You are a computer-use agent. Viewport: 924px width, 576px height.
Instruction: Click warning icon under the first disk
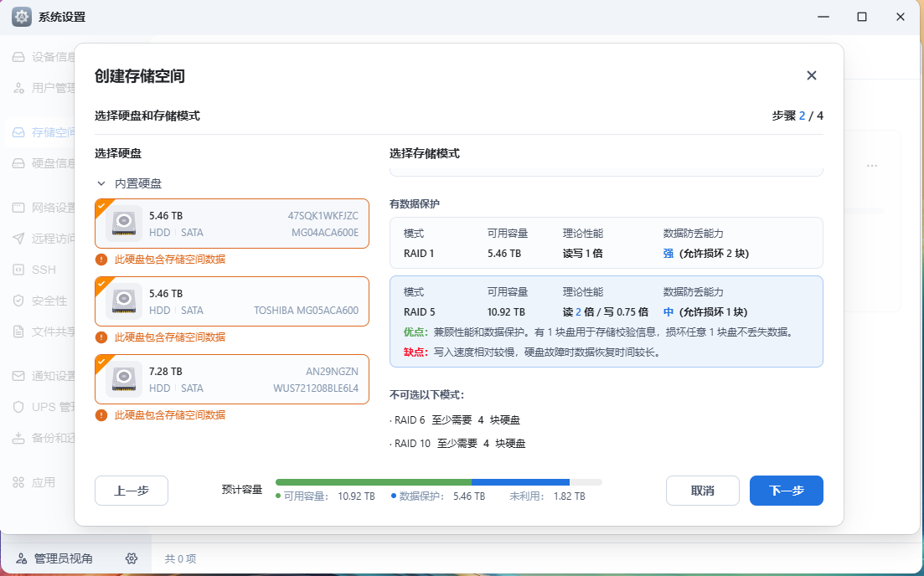pyautogui.click(x=101, y=260)
